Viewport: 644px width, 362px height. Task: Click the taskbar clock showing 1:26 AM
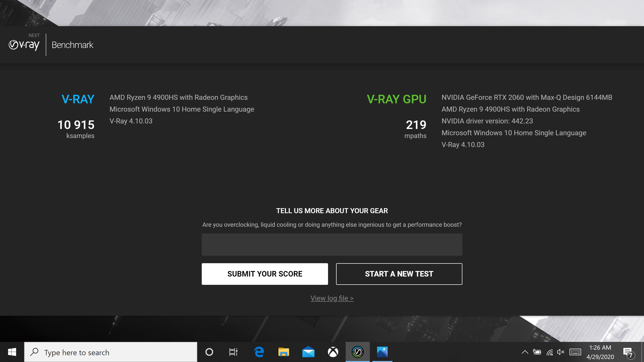pos(600,348)
